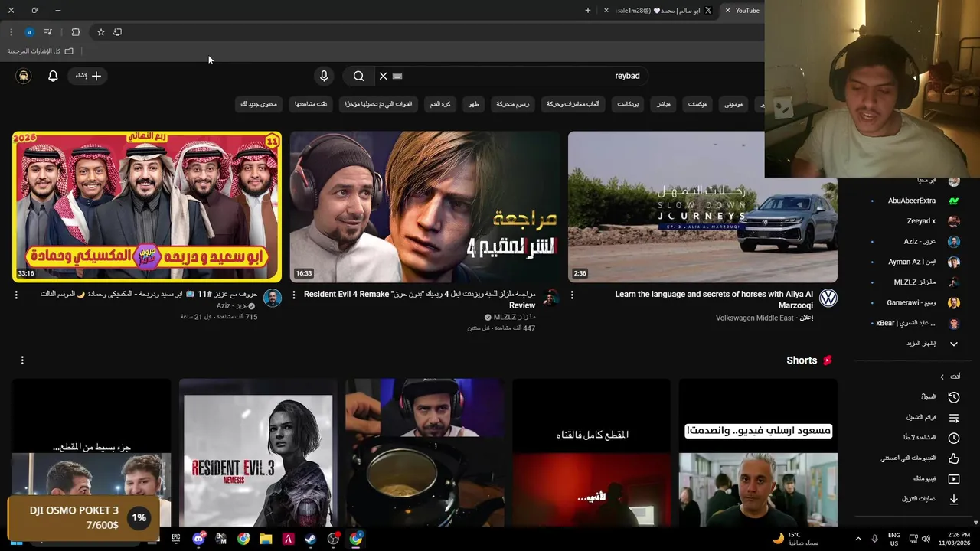This screenshot has height=551, width=980.
Task: Expand Show more (إظهار المزيد) subscriptions
Action: click(933, 344)
